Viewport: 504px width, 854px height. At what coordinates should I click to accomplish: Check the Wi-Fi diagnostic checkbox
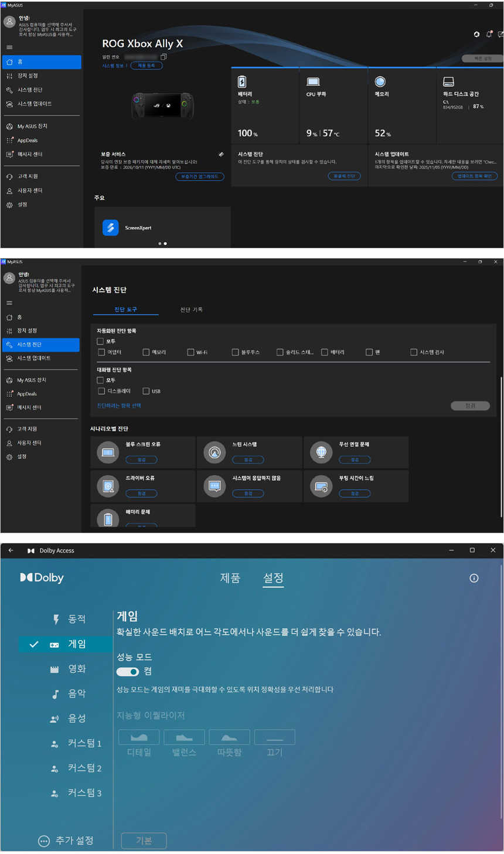(190, 352)
